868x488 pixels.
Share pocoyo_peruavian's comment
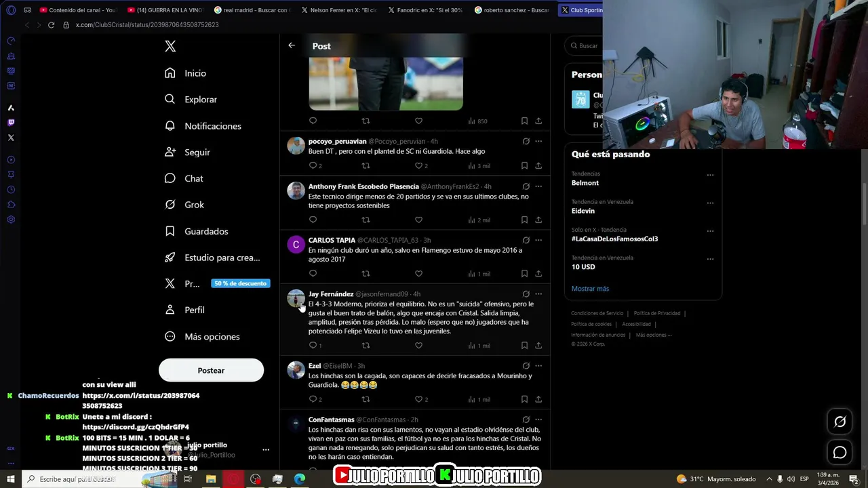pos(538,165)
